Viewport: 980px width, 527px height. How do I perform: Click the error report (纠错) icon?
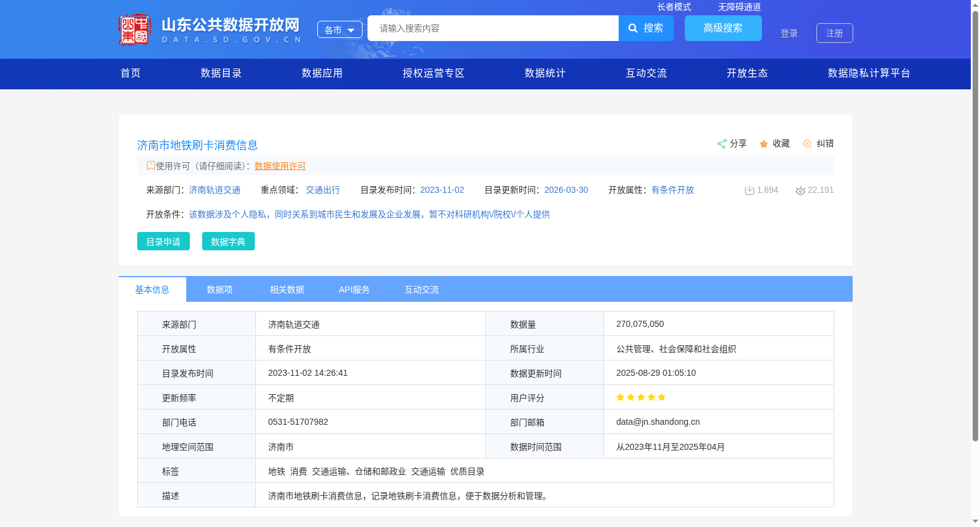tap(807, 144)
